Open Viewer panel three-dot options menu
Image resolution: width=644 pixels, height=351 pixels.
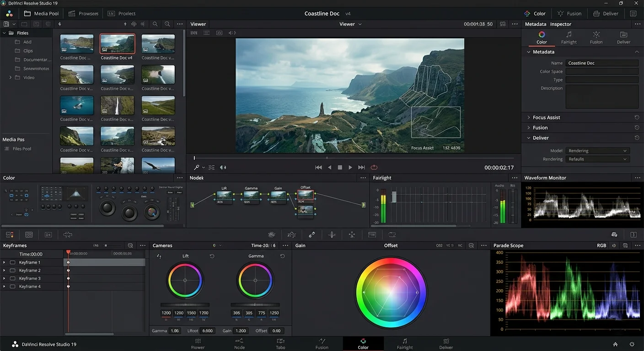click(515, 24)
